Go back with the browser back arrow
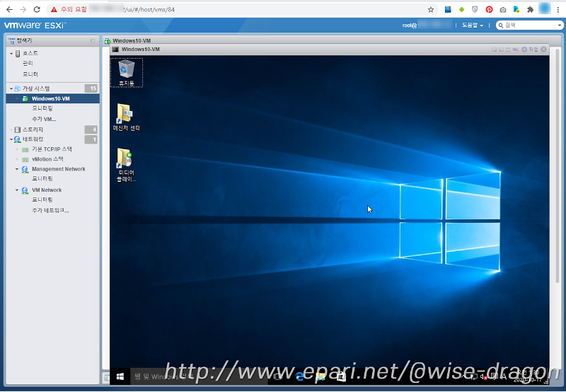Viewport: 566px width, 392px height. pos(9,9)
